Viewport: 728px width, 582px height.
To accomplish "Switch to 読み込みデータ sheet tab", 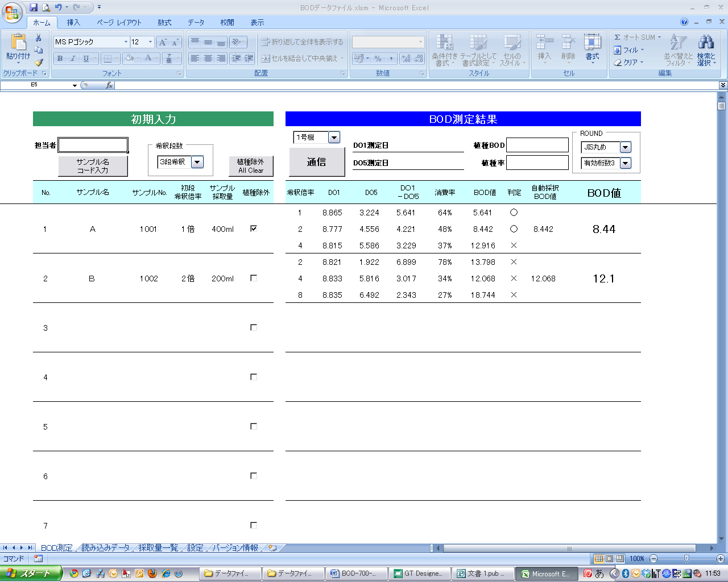I will pos(106,548).
